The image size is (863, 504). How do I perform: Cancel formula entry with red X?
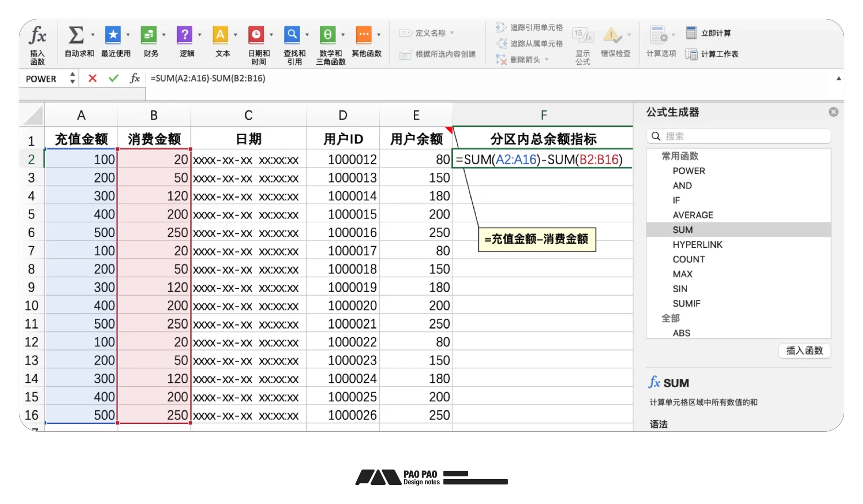pos(92,78)
